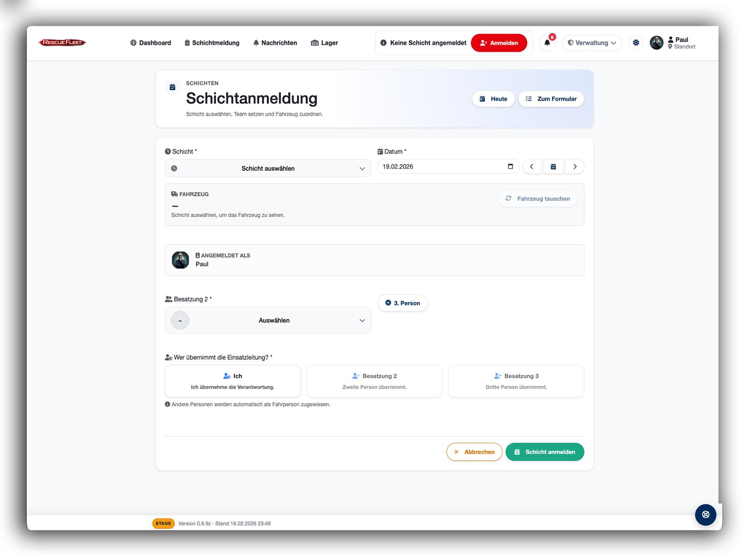The width and height of the screenshot is (751, 560).
Task: Add a third person with '3. Person'
Action: pyautogui.click(x=403, y=303)
